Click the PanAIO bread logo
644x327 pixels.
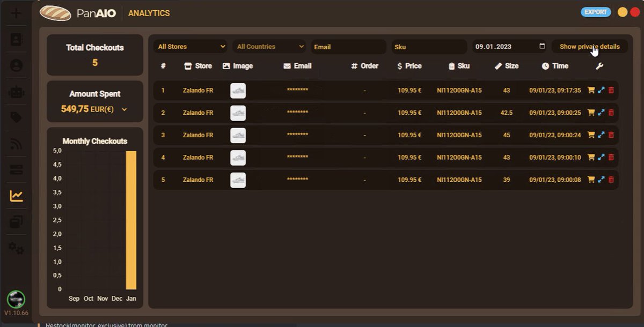(55, 13)
